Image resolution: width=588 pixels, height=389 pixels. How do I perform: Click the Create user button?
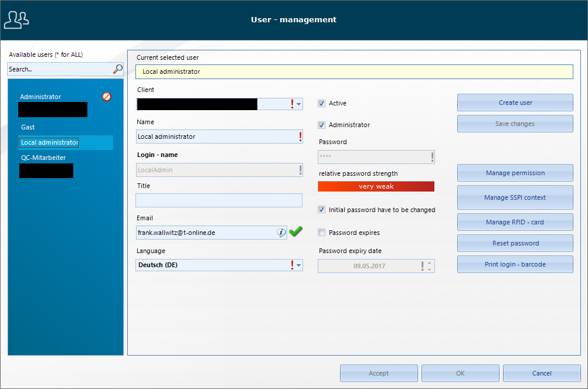[515, 103]
